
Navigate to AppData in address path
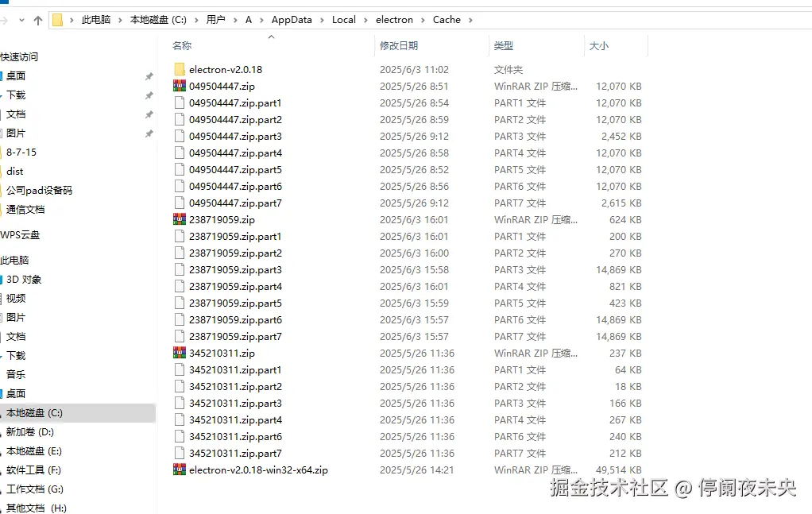(x=292, y=20)
